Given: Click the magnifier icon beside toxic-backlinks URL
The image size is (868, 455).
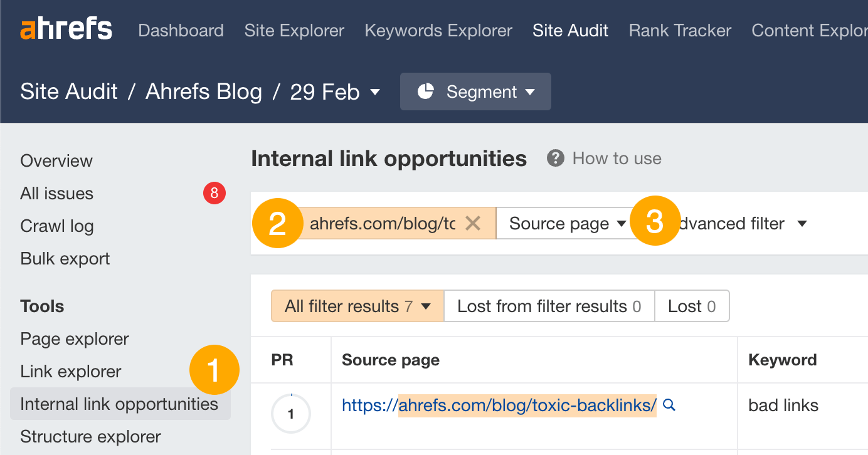Looking at the screenshot, I should pos(669,405).
